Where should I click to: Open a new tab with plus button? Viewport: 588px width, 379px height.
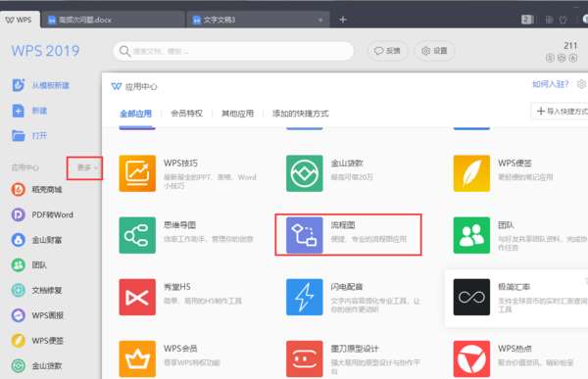click(342, 20)
